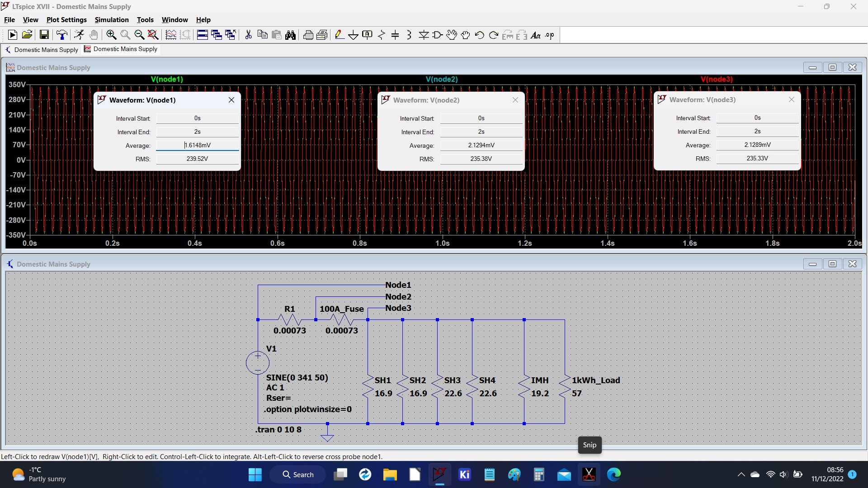Open the File menu
868x488 pixels.
[x=9, y=19]
